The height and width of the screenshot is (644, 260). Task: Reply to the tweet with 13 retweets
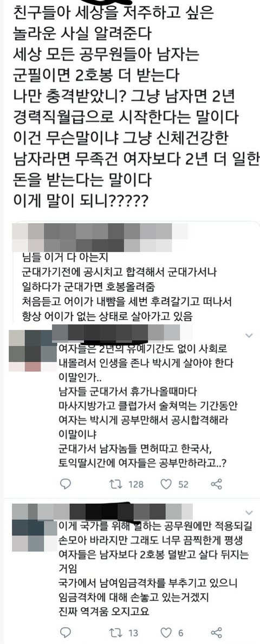click(66, 631)
